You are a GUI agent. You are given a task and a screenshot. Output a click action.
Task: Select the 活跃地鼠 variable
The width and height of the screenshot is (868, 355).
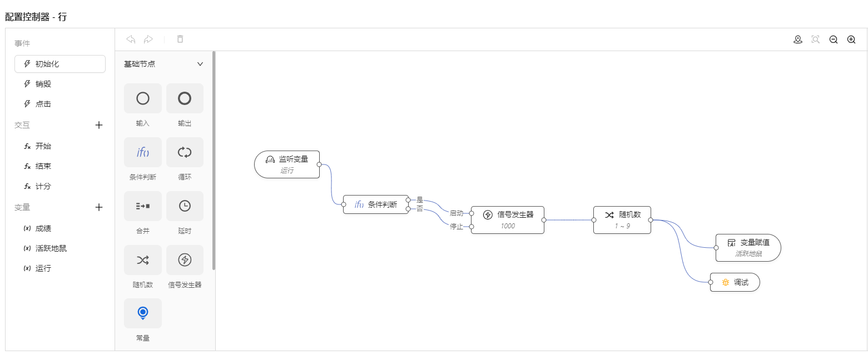coord(51,248)
